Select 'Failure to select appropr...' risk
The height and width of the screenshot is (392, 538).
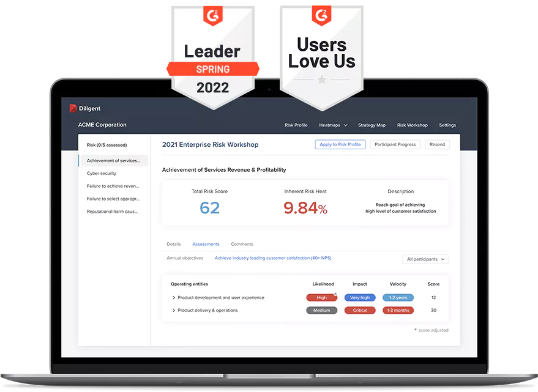pos(113,199)
